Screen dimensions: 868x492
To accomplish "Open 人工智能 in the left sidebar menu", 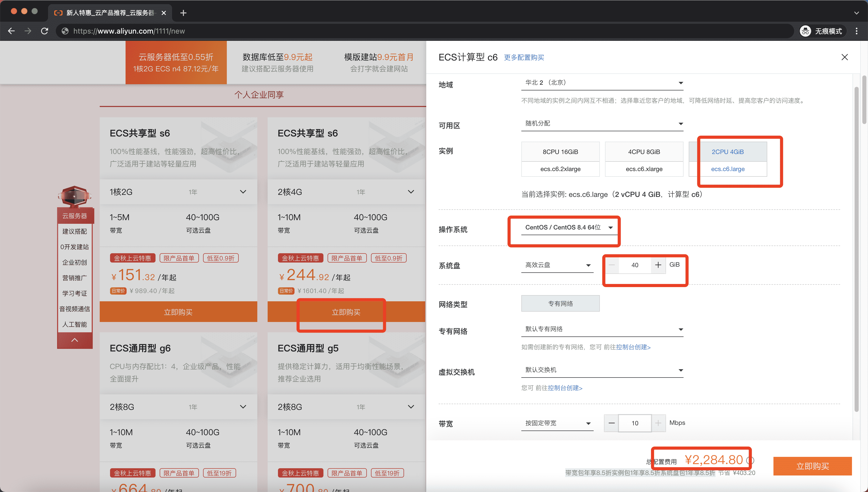I will tap(75, 324).
